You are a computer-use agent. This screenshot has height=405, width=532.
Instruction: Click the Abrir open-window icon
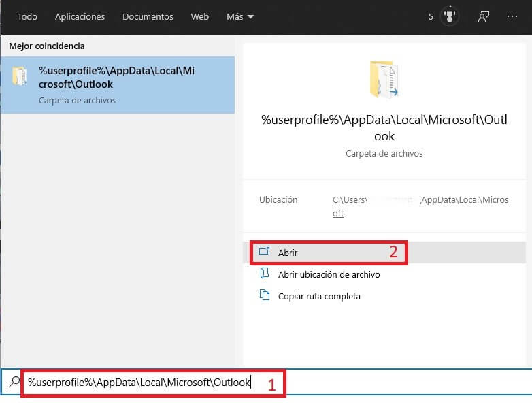(x=264, y=252)
